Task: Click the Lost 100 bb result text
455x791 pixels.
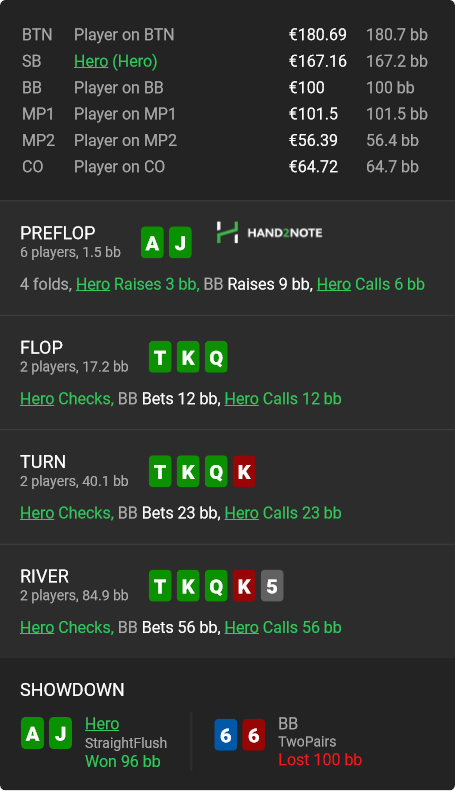Action: [x=320, y=759]
